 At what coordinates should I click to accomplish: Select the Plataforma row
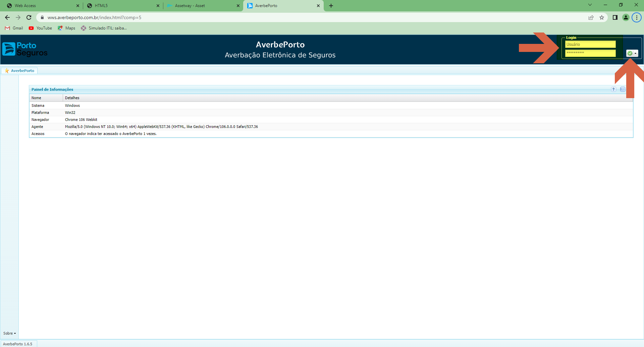point(331,113)
